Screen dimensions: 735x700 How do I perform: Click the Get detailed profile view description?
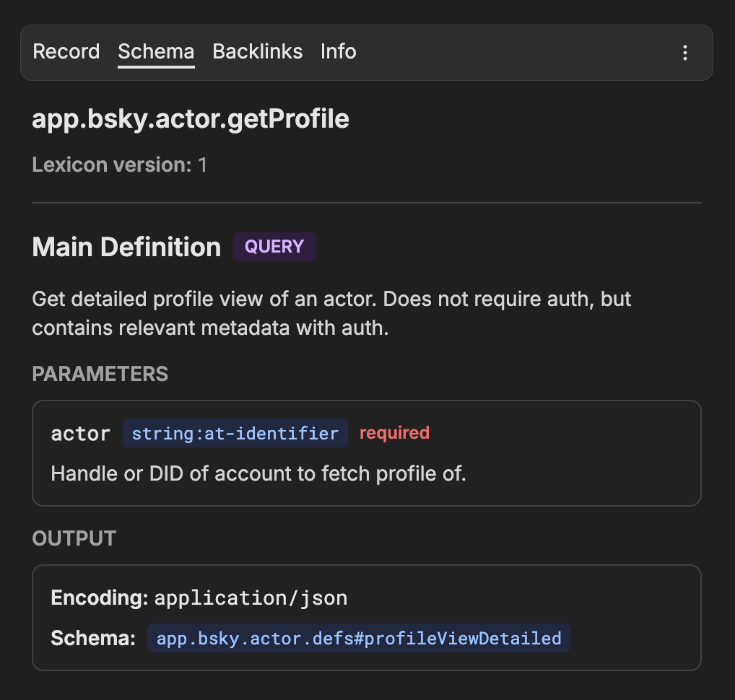(x=331, y=313)
